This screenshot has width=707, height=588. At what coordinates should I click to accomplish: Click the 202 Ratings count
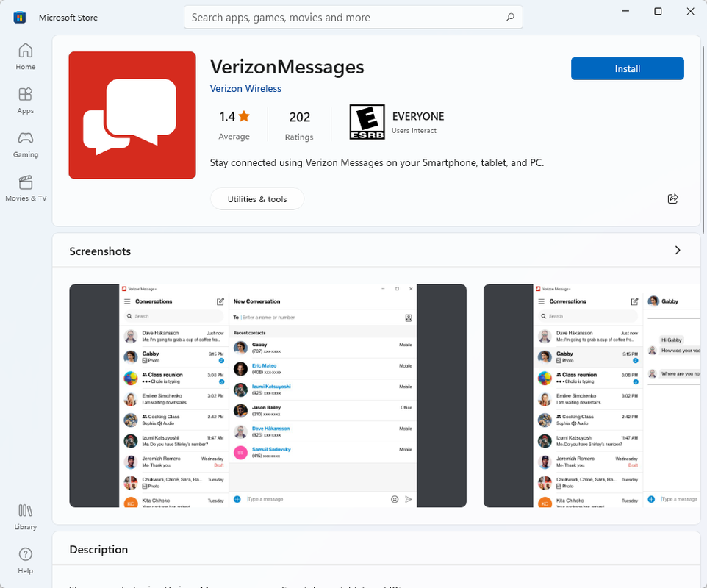(x=299, y=126)
